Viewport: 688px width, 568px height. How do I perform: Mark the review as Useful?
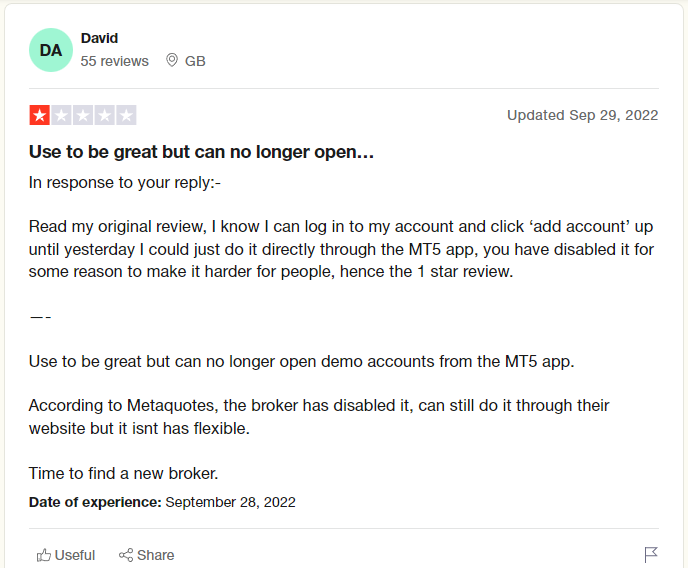coord(66,555)
